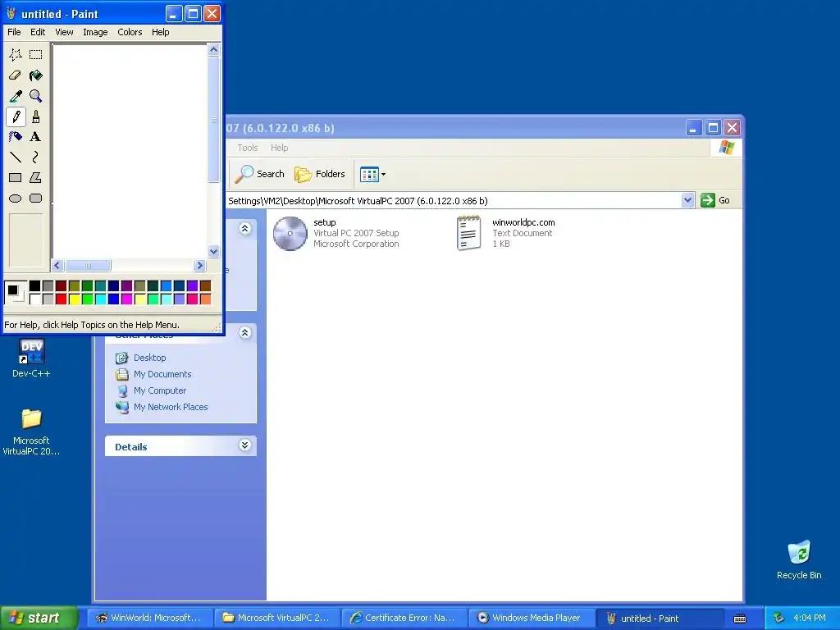Open Paint's View menu
The image size is (840, 630).
click(x=64, y=32)
